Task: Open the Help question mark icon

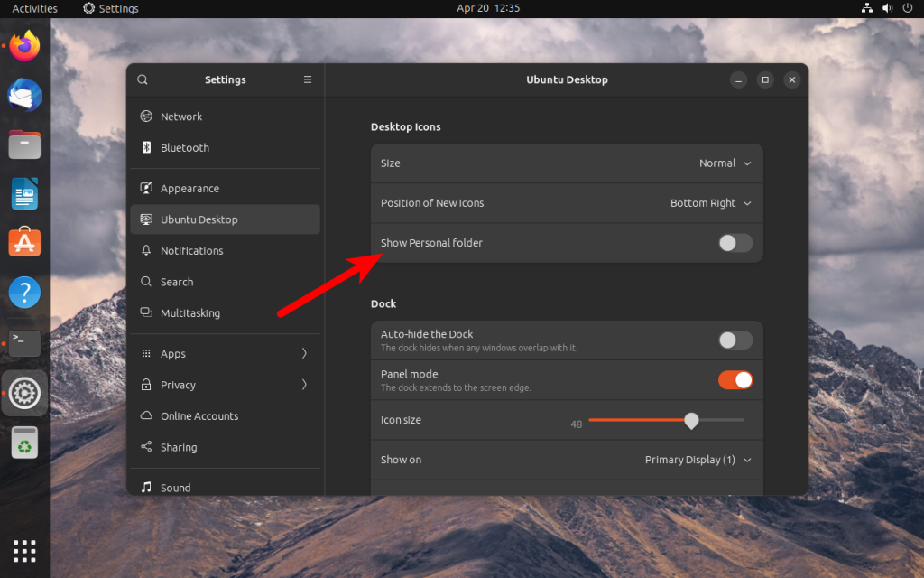Action: pyautogui.click(x=24, y=292)
